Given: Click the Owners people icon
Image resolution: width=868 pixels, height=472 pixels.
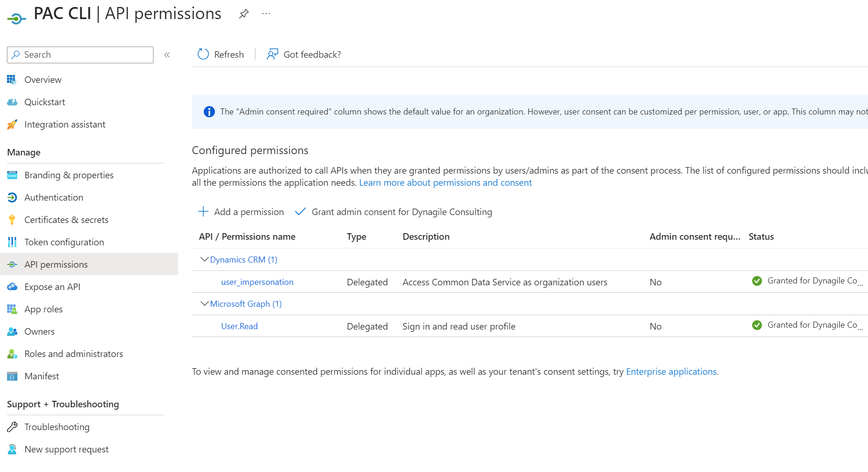Looking at the screenshot, I should (12, 331).
